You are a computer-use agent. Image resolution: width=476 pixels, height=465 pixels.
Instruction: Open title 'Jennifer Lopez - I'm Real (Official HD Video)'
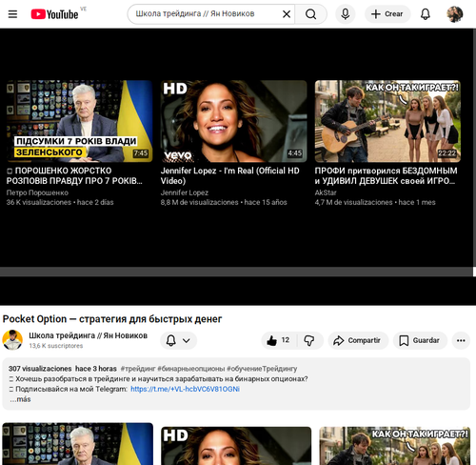click(x=230, y=175)
